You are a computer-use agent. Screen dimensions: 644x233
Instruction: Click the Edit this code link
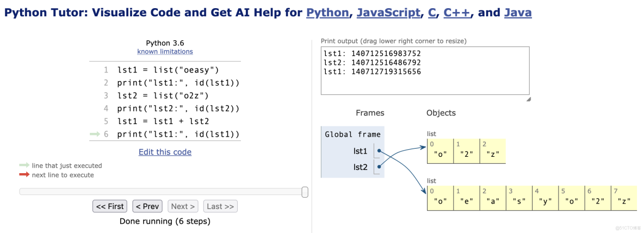[165, 152]
